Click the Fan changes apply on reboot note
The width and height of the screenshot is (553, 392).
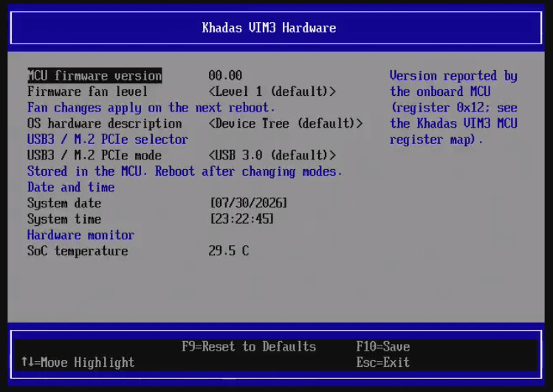click(x=151, y=108)
